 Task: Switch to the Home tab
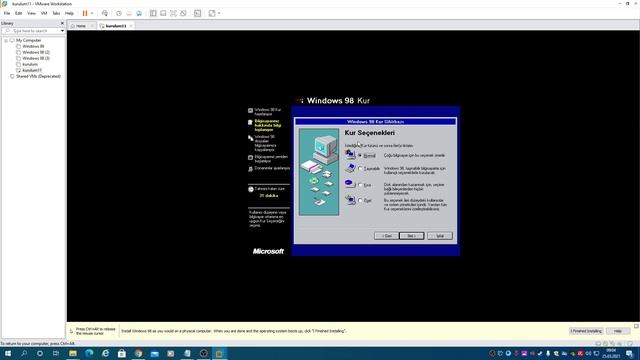pyautogui.click(x=81, y=26)
